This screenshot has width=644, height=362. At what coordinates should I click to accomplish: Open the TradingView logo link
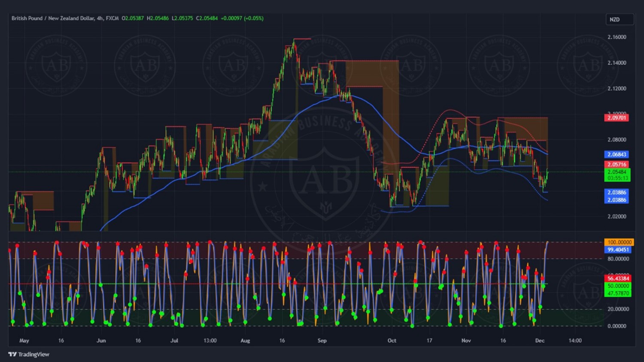[29, 354]
